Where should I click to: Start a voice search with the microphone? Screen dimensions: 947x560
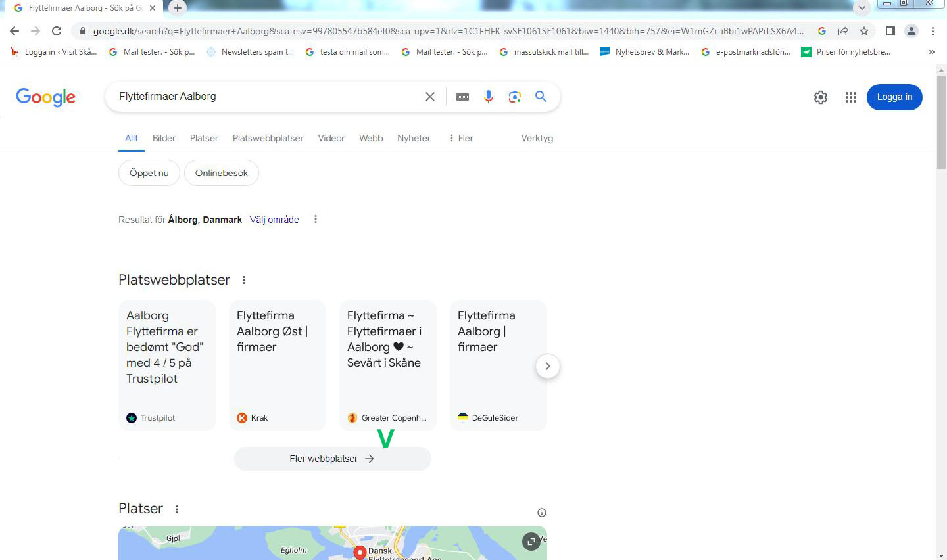point(489,97)
